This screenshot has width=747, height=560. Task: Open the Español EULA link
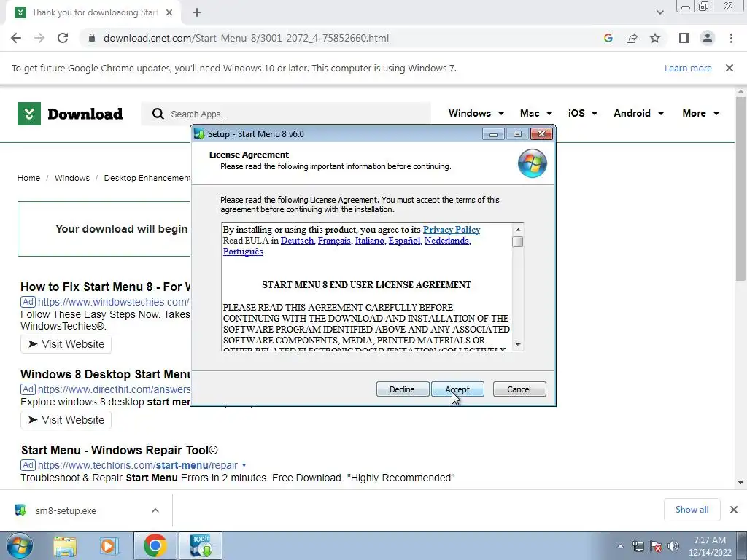pyautogui.click(x=404, y=241)
